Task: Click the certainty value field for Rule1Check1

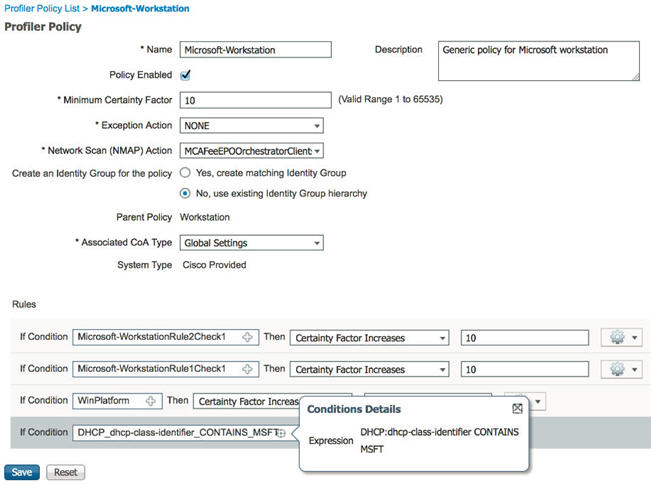Action: (x=525, y=369)
